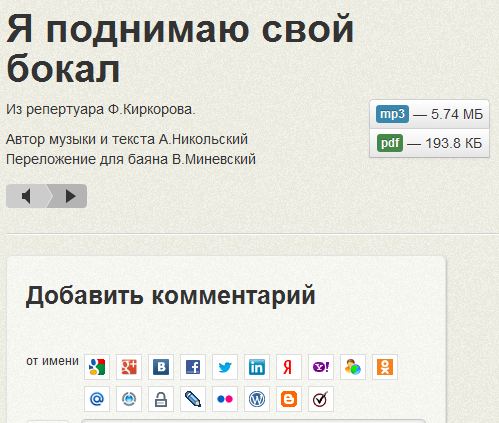The width and height of the screenshot is (499, 423).
Task: Go to the previous song with left arrow
Action: [x=27, y=196]
